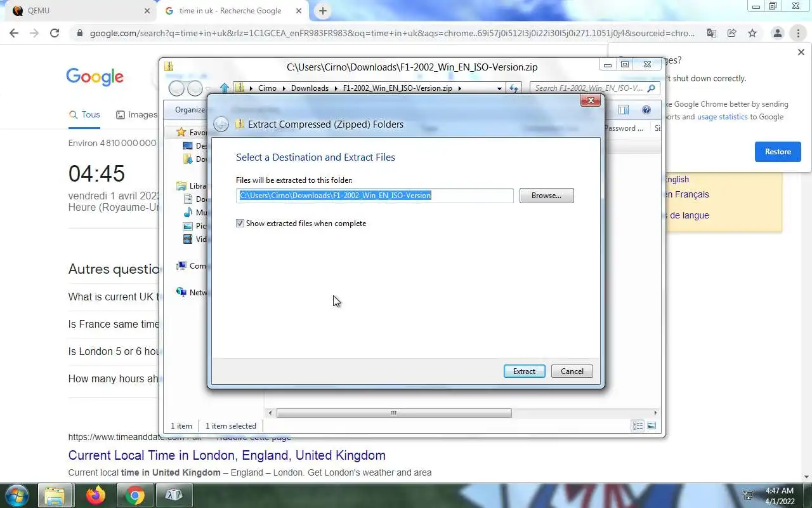This screenshot has width=812, height=508.
Task: Select the Images search tab
Action: tap(136, 114)
